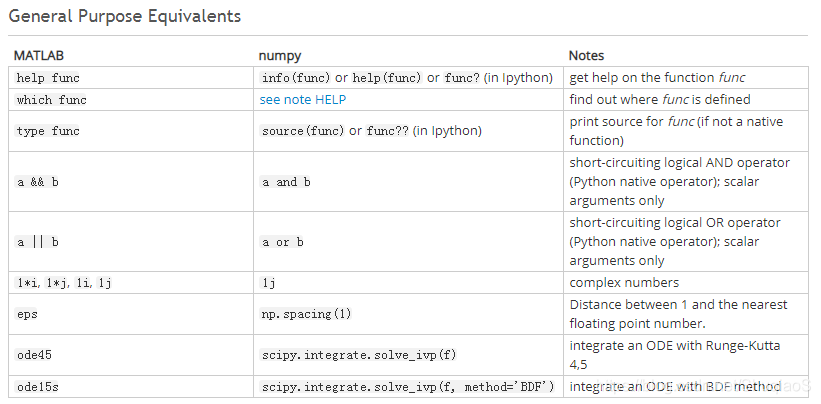Click the 'eps' MATLAB entry
This screenshot has width=821, height=404.
[x=27, y=314]
